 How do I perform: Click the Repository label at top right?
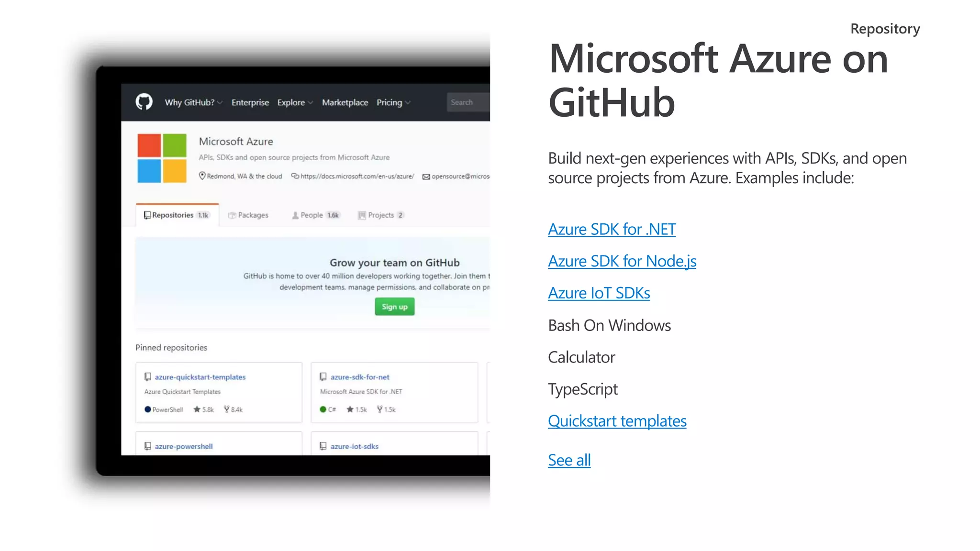click(885, 29)
